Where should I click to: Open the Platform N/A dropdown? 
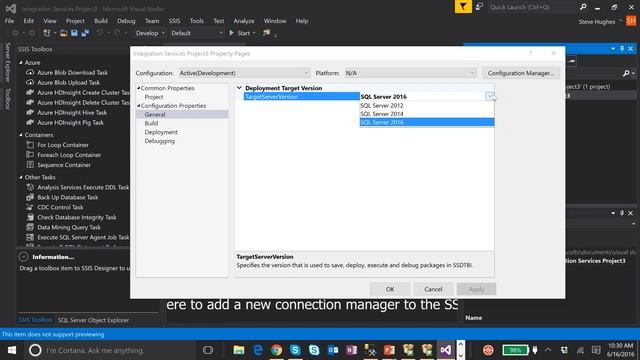pos(411,73)
